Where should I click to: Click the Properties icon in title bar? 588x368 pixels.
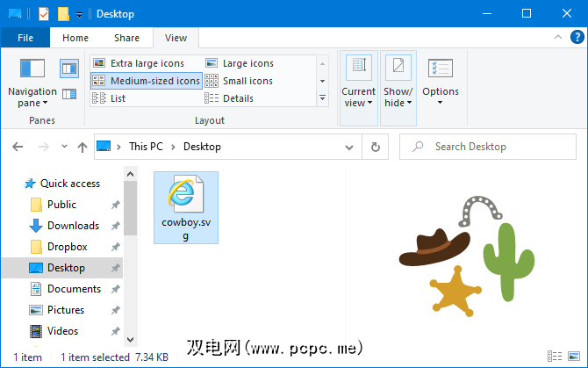tap(44, 14)
